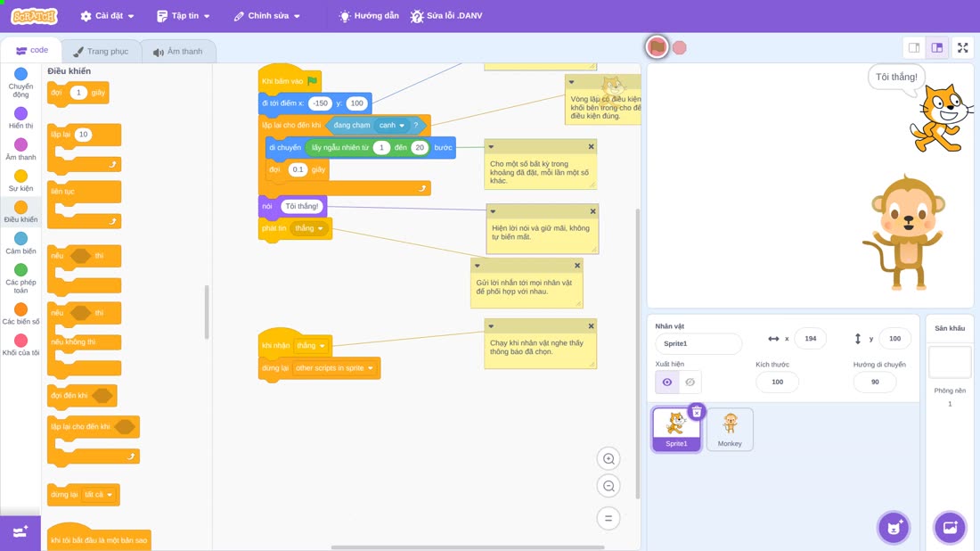
Task: Show the sprite with the eye icon
Action: click(667, 382)
